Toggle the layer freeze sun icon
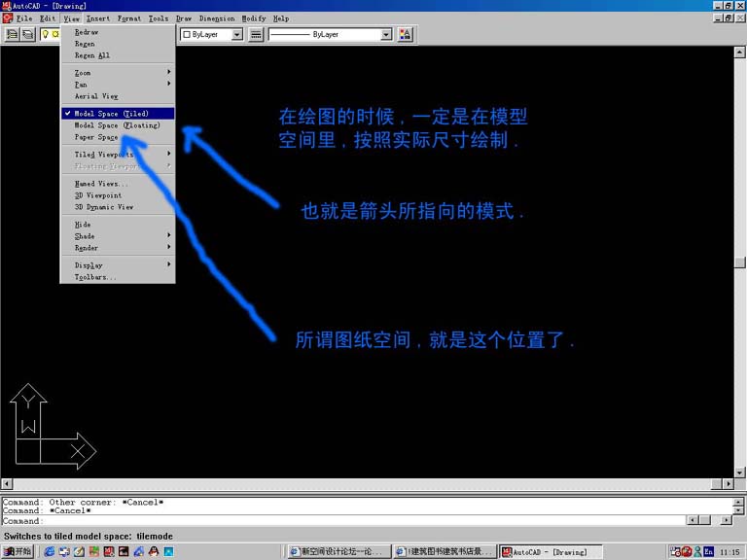 pos(55,34)
